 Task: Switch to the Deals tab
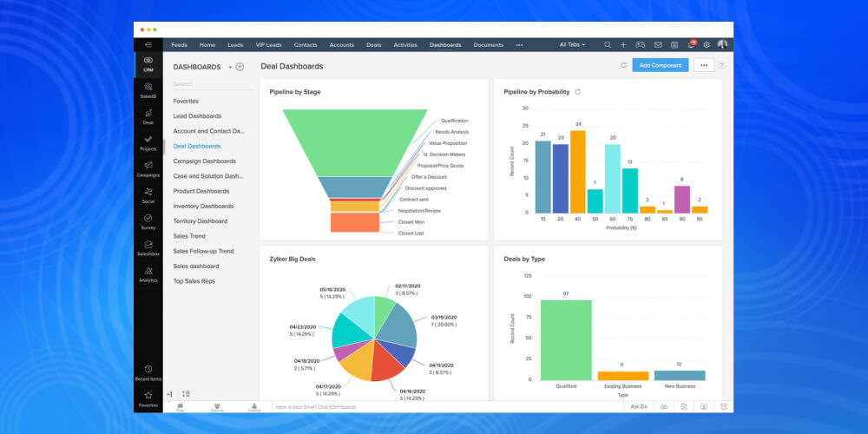pos(373,44)
